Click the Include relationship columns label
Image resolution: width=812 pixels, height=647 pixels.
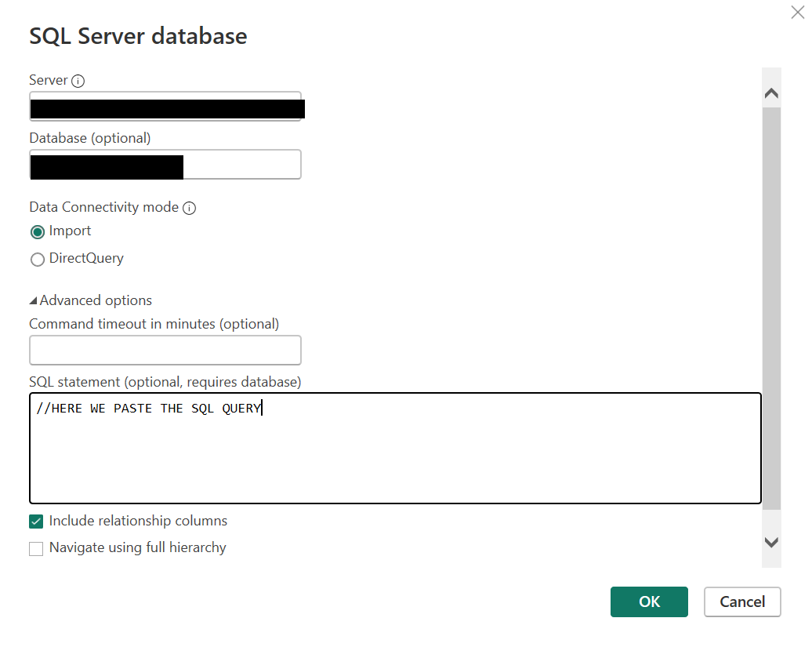138,521
